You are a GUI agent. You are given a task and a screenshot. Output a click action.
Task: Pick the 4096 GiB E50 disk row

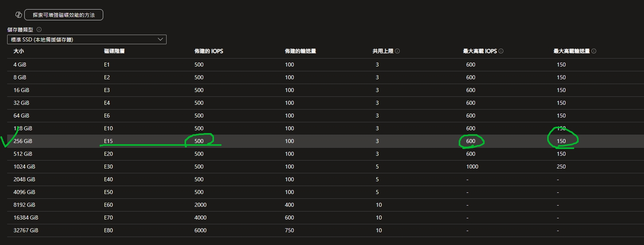24,192
